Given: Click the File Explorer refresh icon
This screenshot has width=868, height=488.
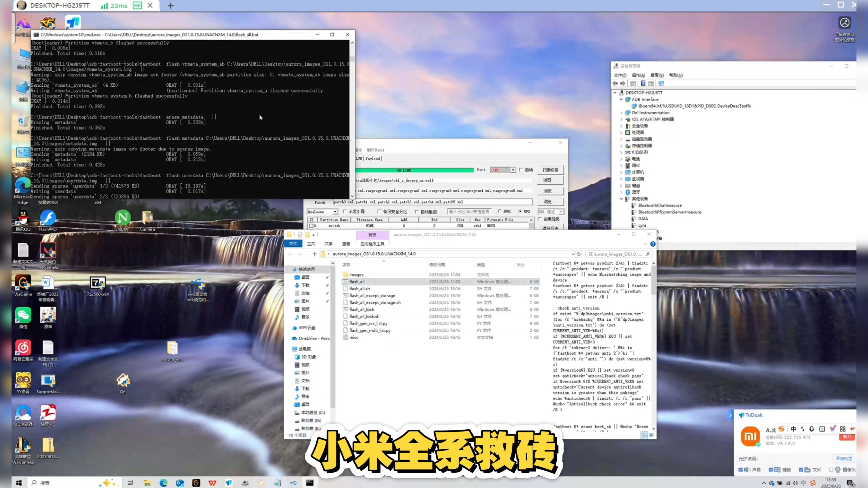Looking at the screenshot, I should coord(579,254).
